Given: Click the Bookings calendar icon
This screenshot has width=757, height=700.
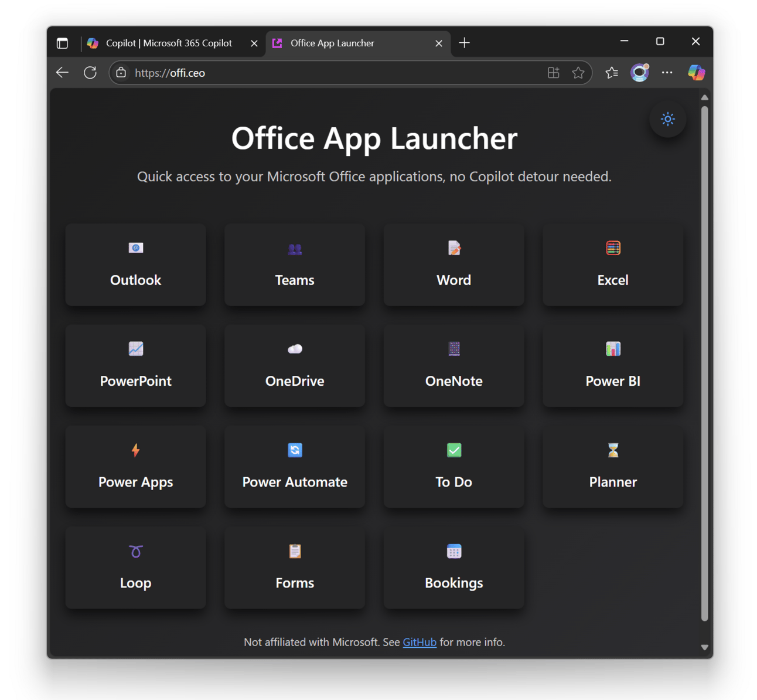Looking at the screenshot, I should pos(454,551).
